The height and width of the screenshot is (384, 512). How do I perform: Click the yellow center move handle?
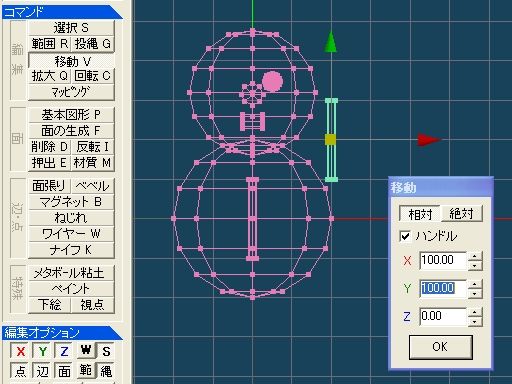[330, 140]
